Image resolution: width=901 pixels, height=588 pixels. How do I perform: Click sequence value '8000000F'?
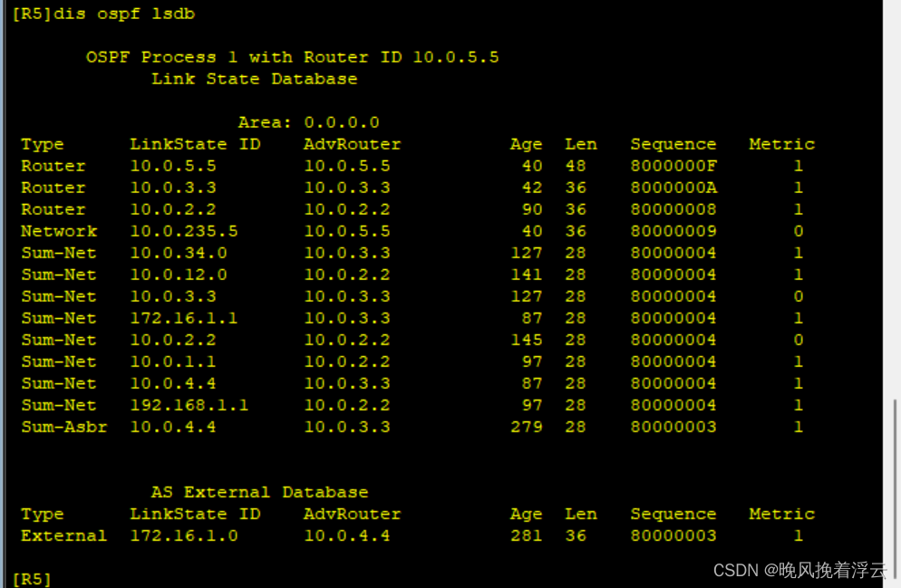[673, 166]
